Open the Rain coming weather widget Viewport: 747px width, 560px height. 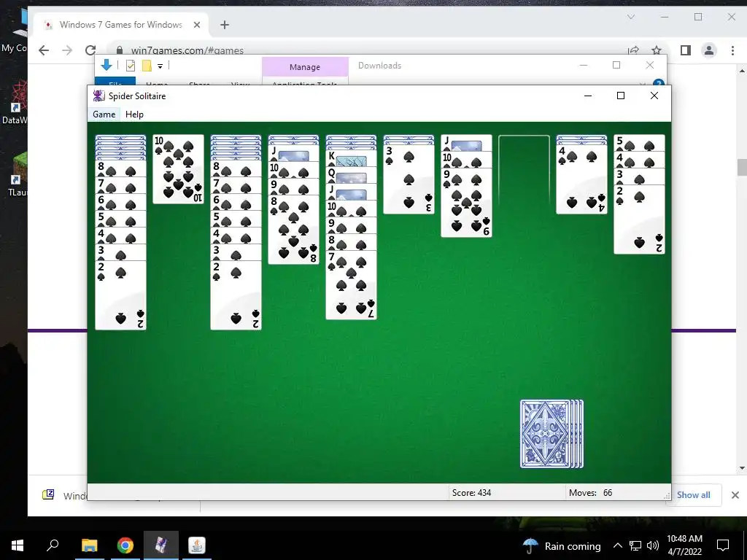561,545
